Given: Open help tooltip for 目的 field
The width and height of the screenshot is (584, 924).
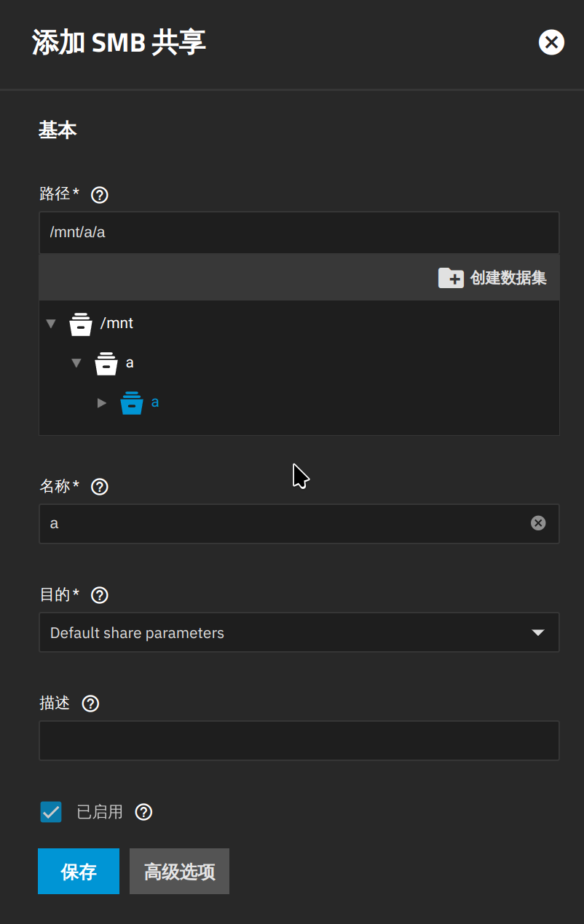Looking at the screenshot, I should point(100,595).
